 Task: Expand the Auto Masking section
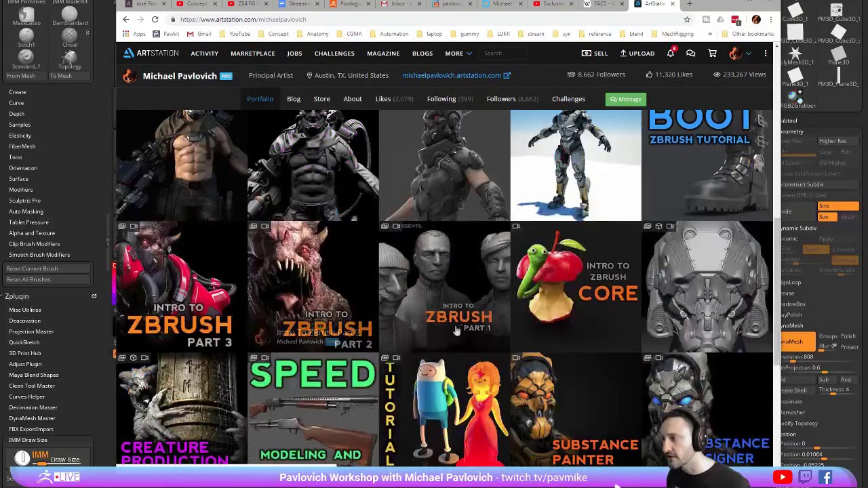(26, 211)
